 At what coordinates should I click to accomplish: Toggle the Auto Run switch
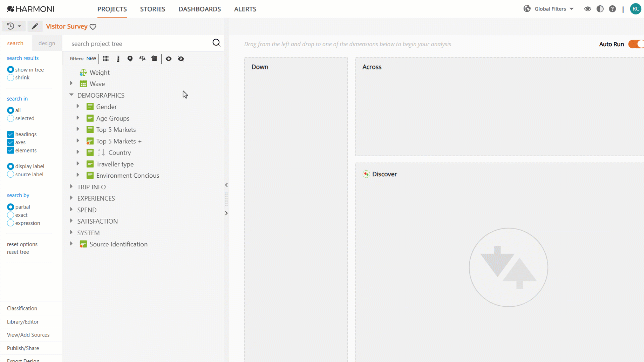(x=636, y=44)
